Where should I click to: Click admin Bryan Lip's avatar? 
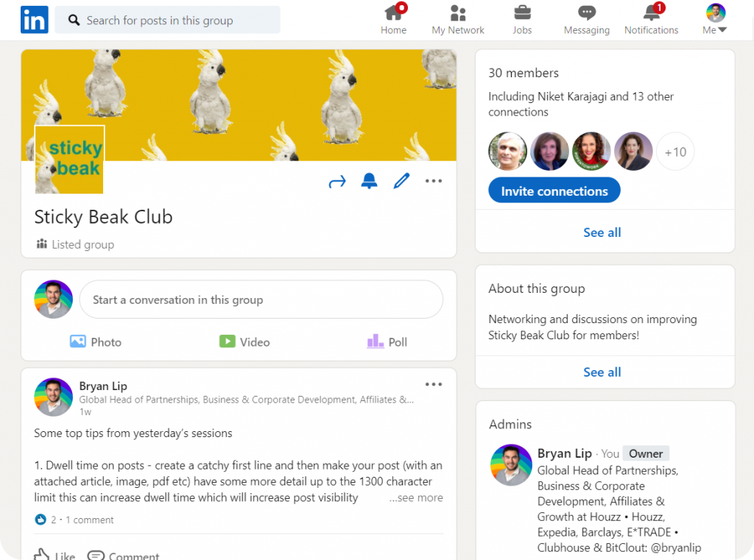click(511, 465)
